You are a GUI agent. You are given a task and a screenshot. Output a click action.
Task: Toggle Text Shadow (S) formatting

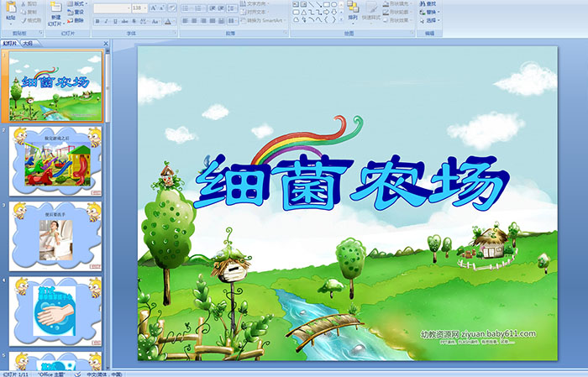pos(134,21)
